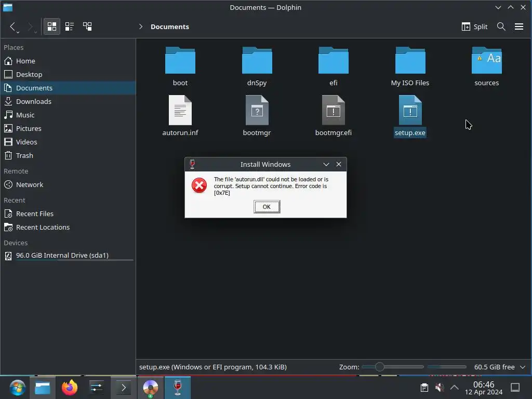Switch to Icons view mode
This screenshot has height=399, width=532.
(x=52, y=26)
